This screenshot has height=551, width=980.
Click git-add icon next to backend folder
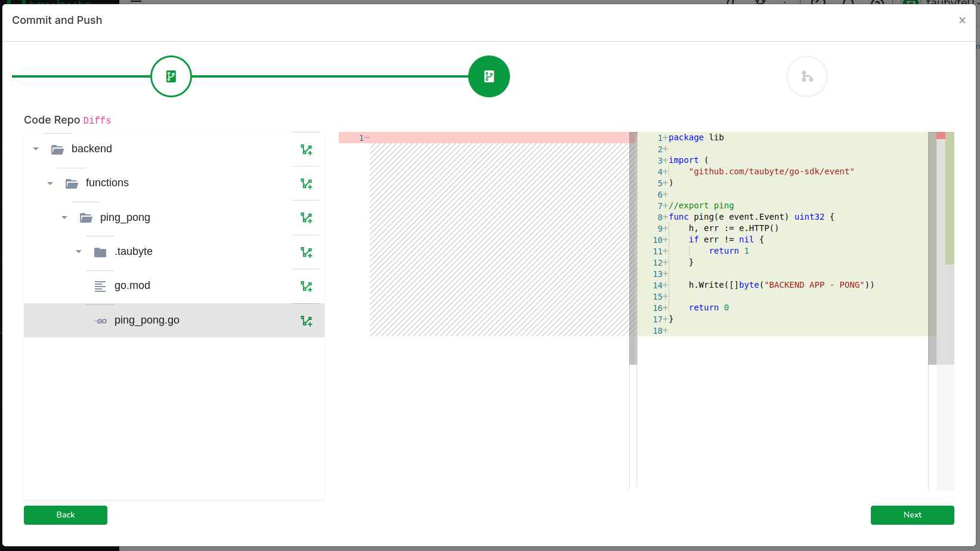(307, 150)
